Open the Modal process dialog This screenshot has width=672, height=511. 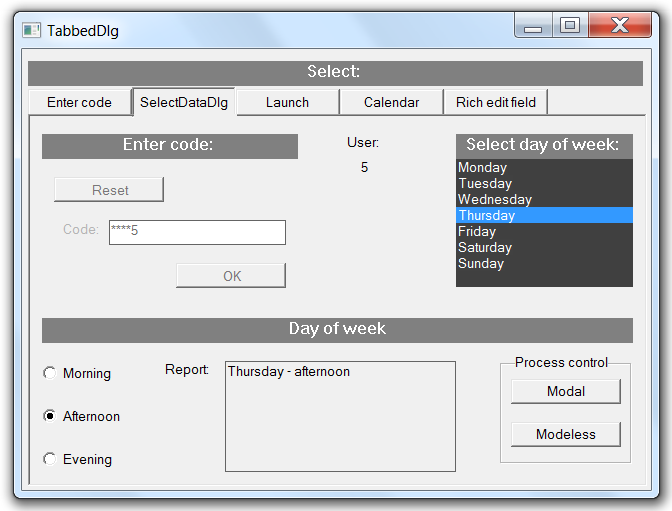566,391
